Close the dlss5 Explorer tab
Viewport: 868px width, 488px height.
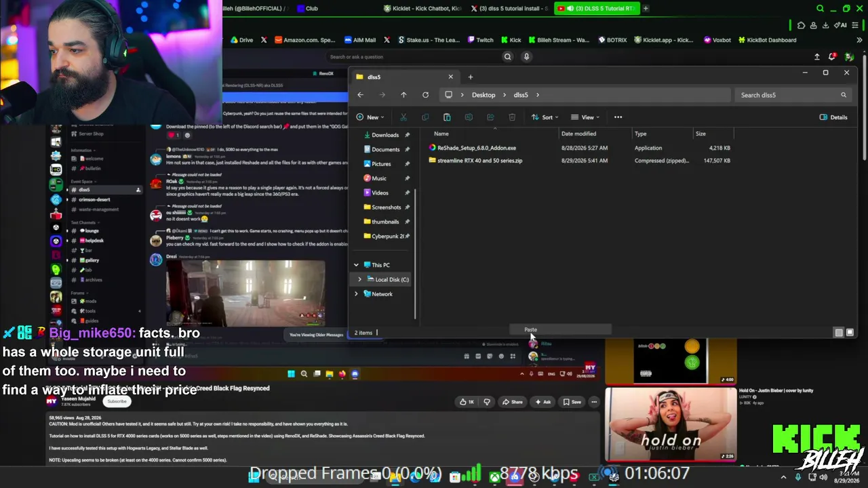pyautogui.click(x=450, y=77)
